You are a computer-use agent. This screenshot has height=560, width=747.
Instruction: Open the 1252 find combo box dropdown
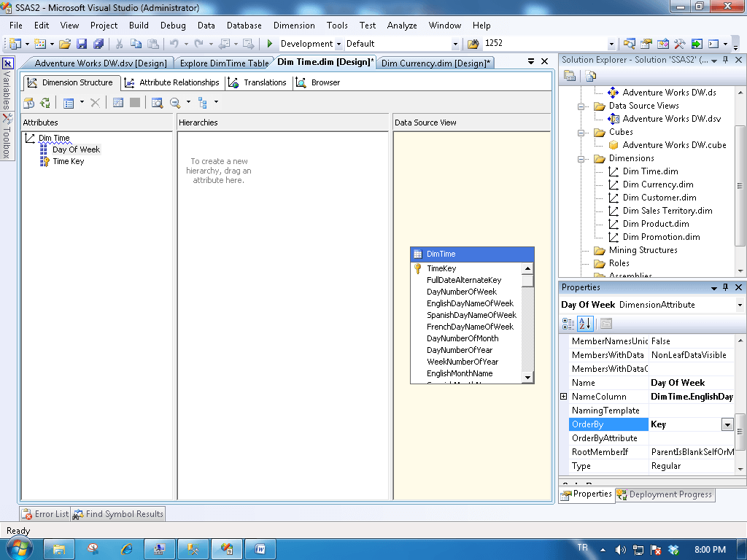tap(611, 44)
